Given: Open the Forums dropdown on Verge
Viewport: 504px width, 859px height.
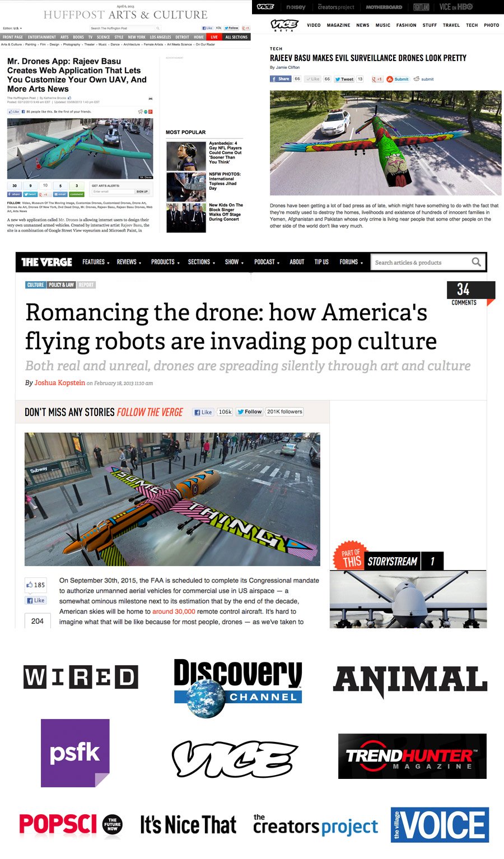Looking at the screenshot, I should pos(351,262).
